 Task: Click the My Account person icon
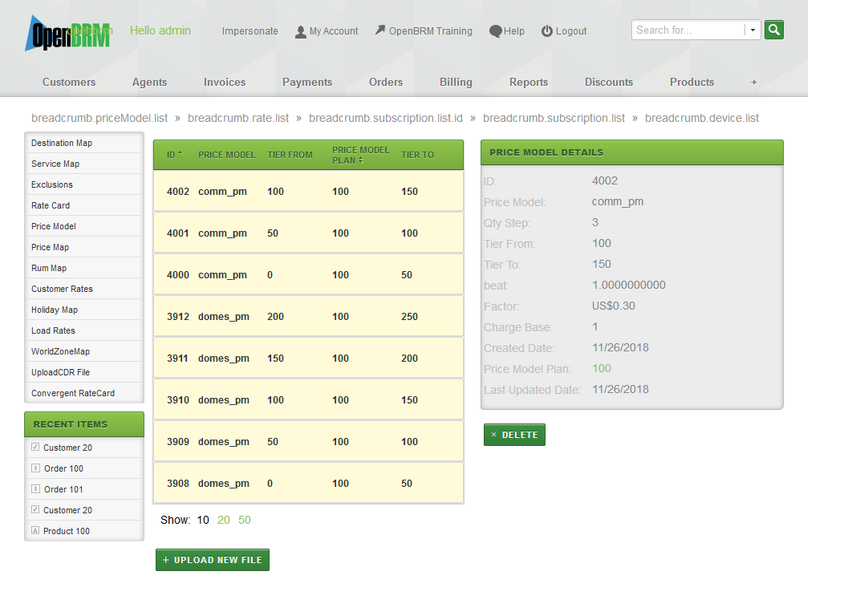click(x=301, y=32)
